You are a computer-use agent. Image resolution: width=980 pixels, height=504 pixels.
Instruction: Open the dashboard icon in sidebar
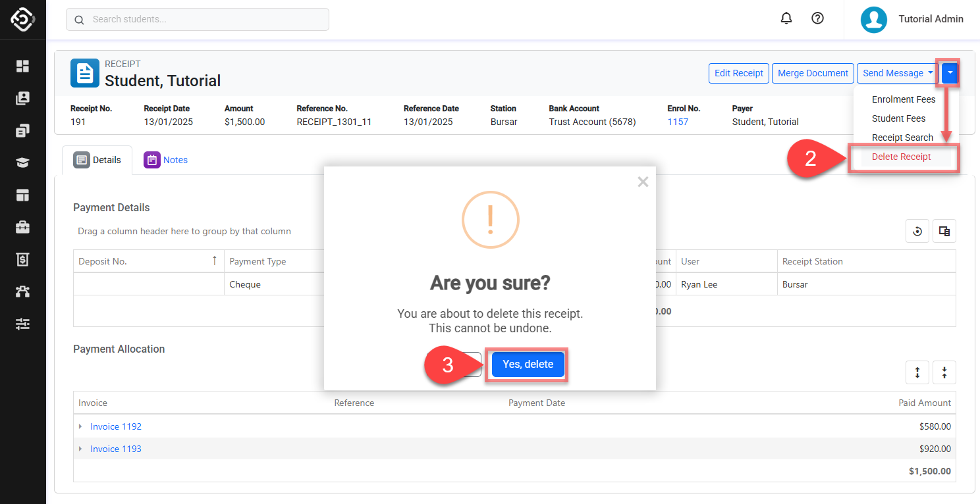pos(23,66)
